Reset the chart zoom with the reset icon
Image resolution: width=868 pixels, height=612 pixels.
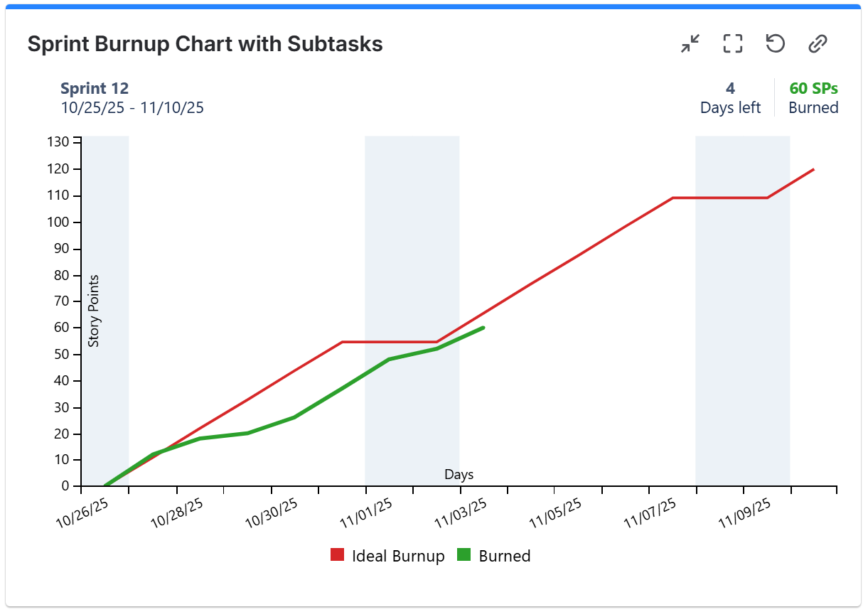(775, 43)
